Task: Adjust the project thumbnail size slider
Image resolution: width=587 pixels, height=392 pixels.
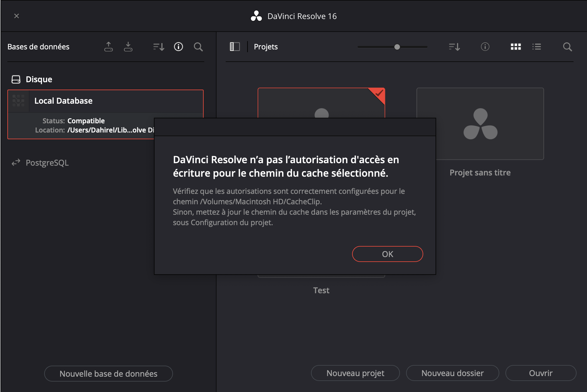Action: 397,47
